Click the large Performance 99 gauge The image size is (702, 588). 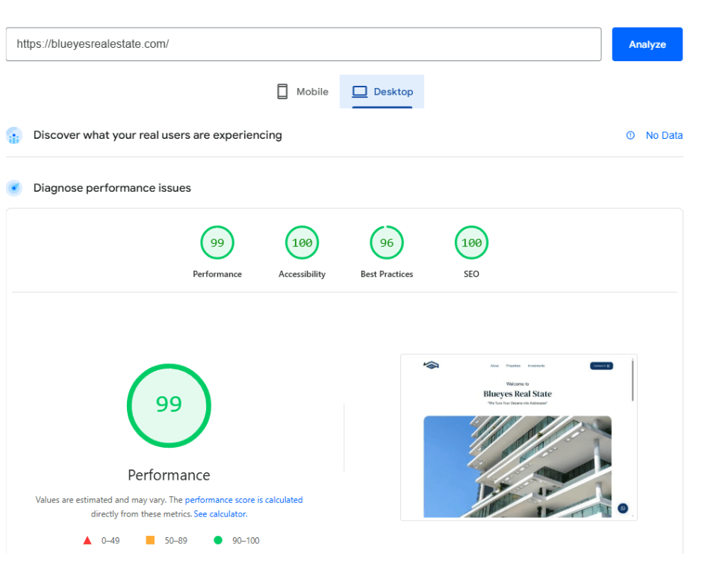(x=169, y=405)
